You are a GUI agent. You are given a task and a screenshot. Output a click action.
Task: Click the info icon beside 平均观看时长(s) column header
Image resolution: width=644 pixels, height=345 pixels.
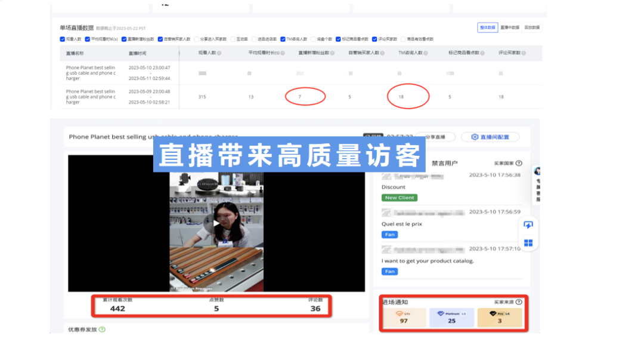283,53
